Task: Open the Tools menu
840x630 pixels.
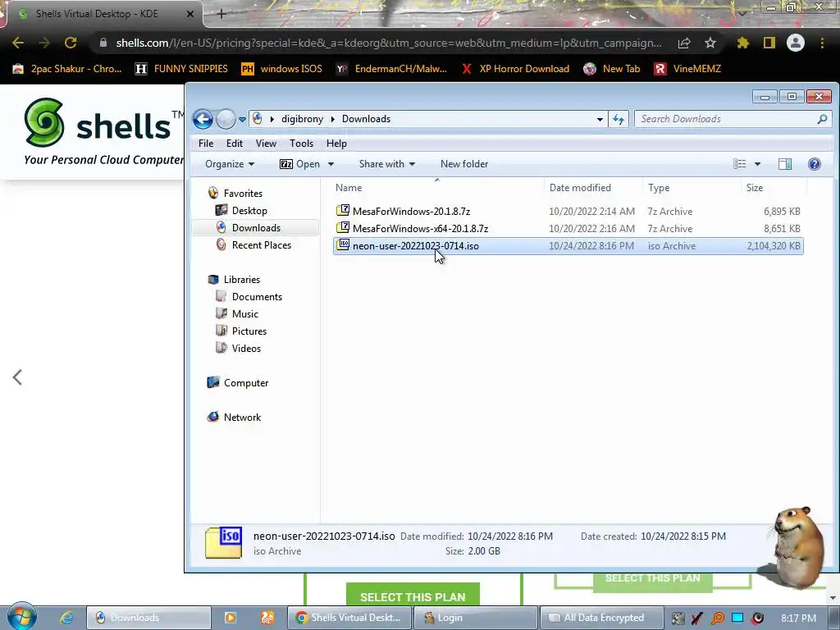Action: click(x=301, y=144)
